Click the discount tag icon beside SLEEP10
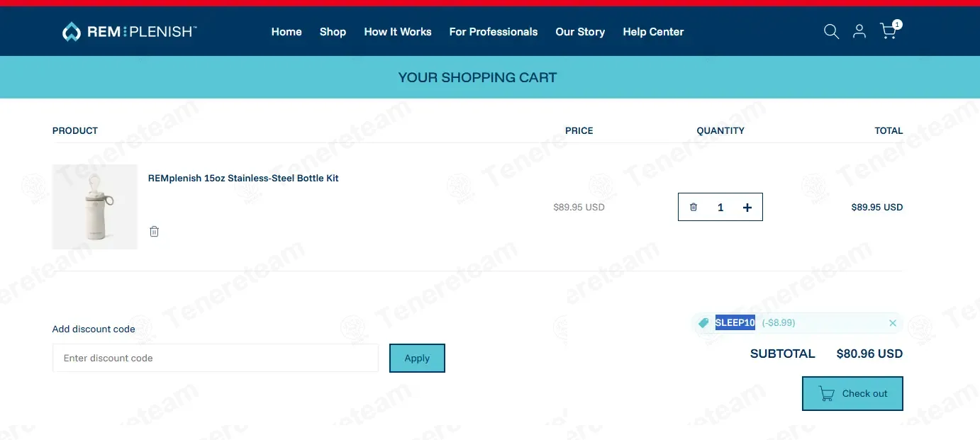The height and width of the screenshot is (440, 980). coord(703,323)
